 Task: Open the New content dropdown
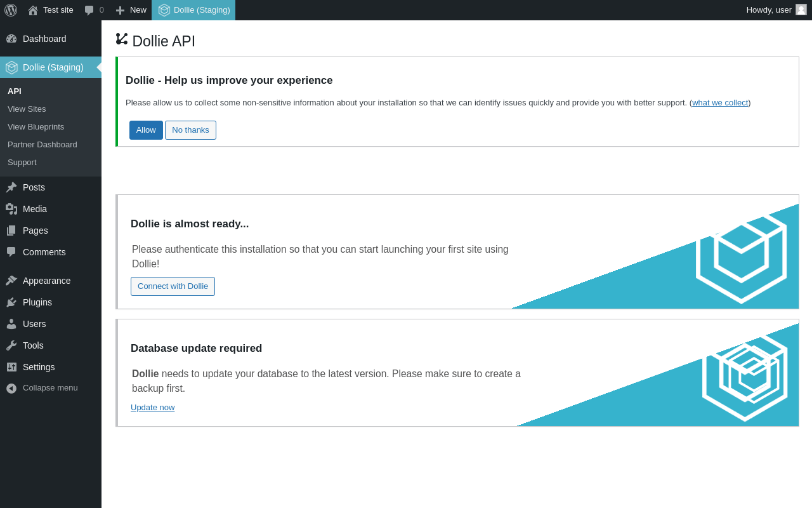(x=131, y=10)
